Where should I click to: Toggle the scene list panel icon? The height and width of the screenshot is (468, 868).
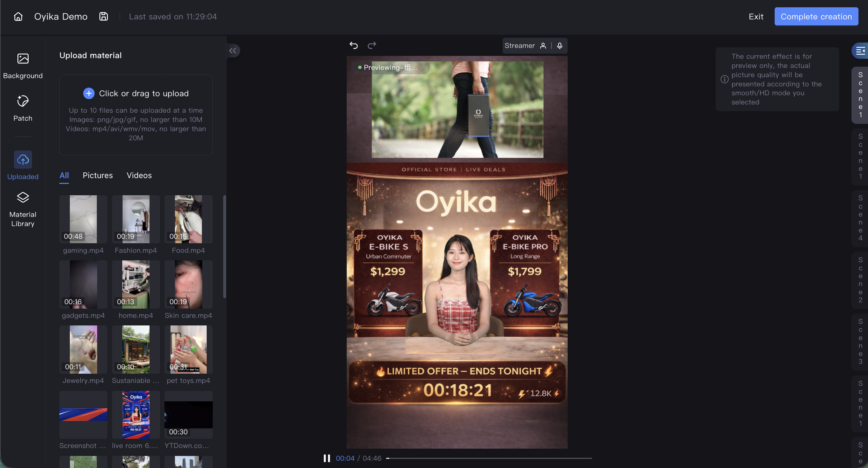click(860, 51)
